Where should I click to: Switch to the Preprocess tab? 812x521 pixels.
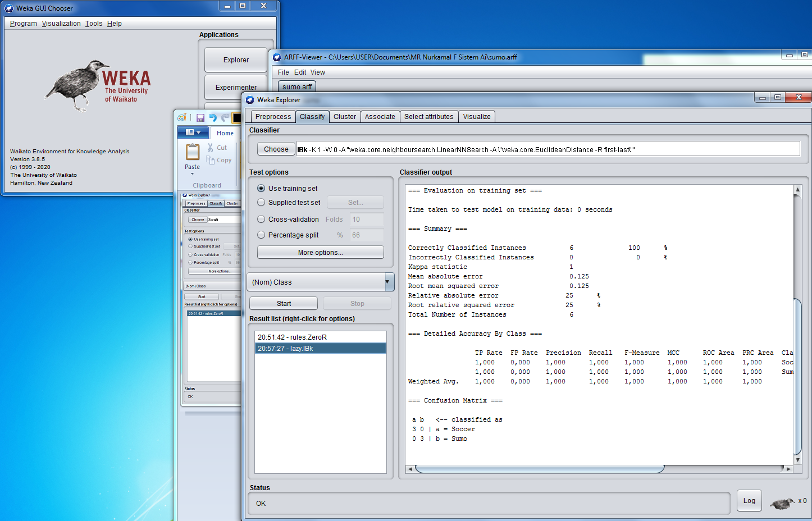click(x=273, y=117)
